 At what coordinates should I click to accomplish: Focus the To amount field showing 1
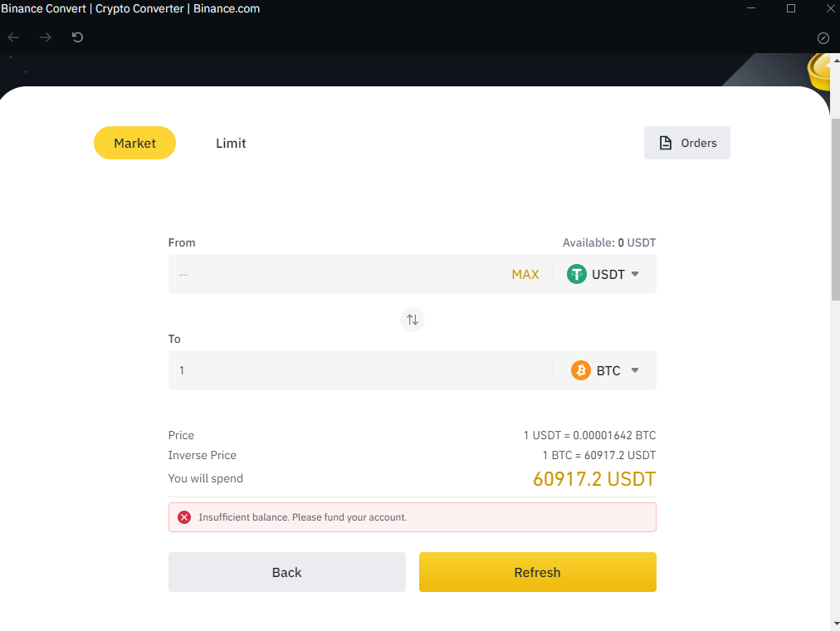360,370
